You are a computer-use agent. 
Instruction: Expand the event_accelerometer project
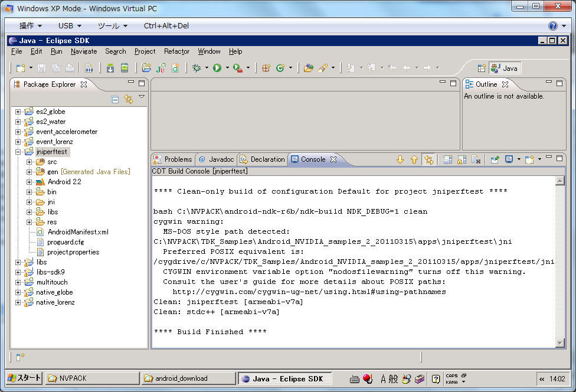(18, 132)
